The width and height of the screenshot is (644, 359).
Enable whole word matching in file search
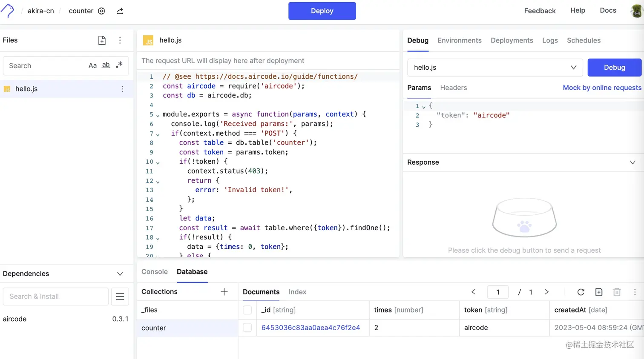(106, 65)
